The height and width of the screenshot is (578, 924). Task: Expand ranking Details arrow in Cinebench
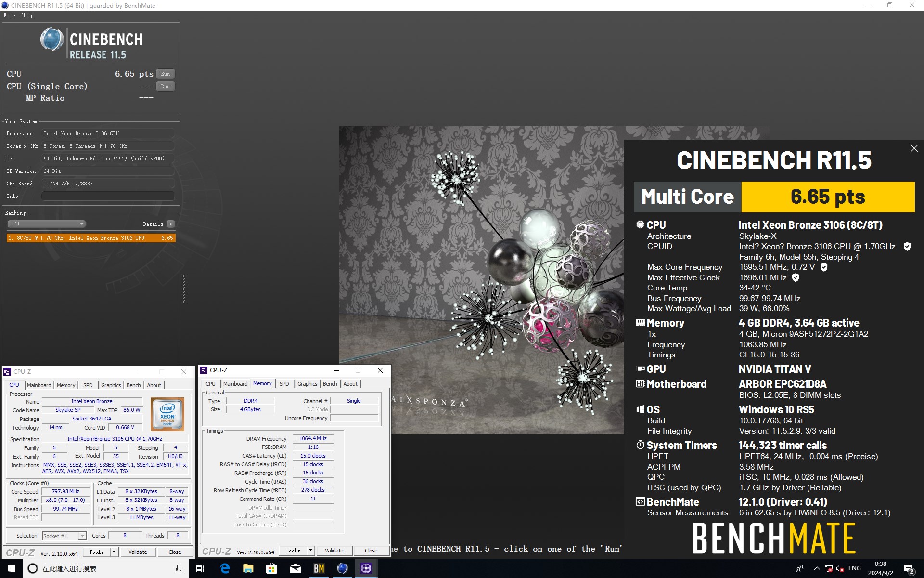pyautogui.click(x=171, y=224)
